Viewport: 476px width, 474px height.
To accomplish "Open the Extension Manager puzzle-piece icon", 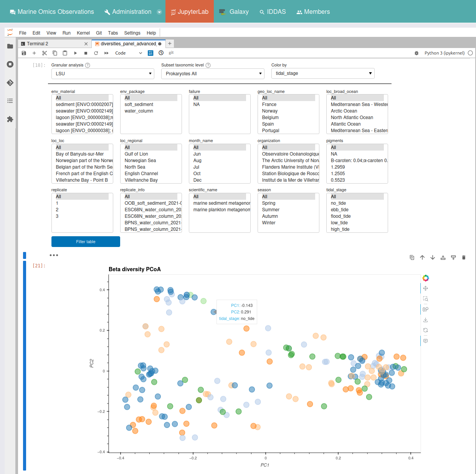I will point(10,119).
